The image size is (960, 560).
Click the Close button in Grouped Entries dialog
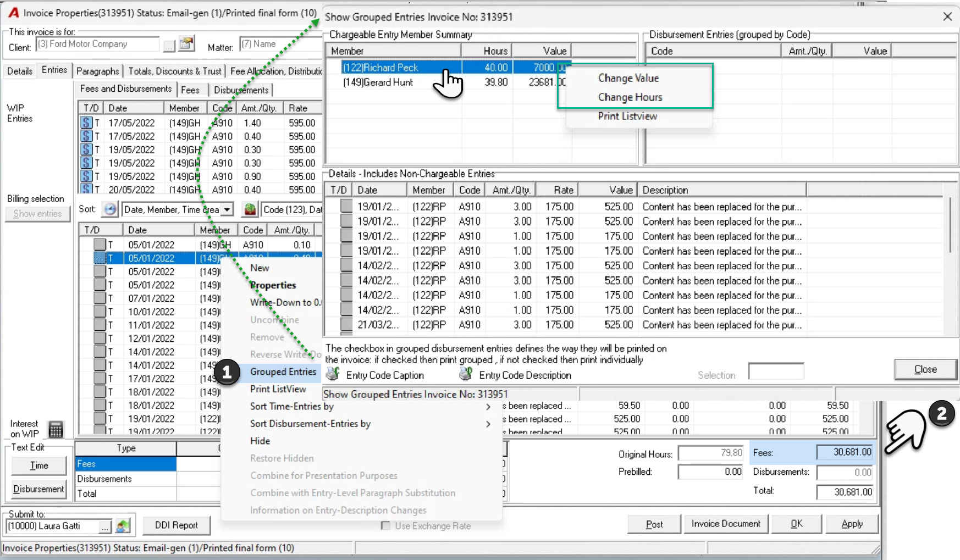point(925,369)
